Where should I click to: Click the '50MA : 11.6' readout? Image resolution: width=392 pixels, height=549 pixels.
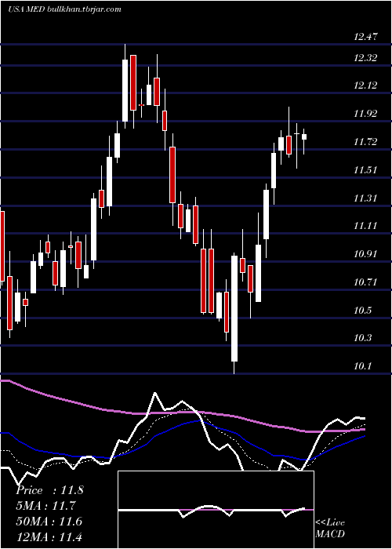(49, 522)
